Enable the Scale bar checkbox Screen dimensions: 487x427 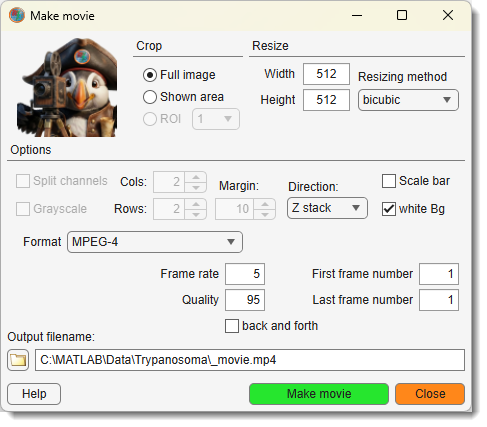389,181
